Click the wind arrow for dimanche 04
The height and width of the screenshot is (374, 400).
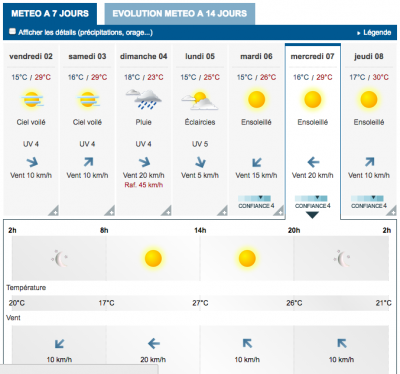pyautogui.click(x=144, y=162)
